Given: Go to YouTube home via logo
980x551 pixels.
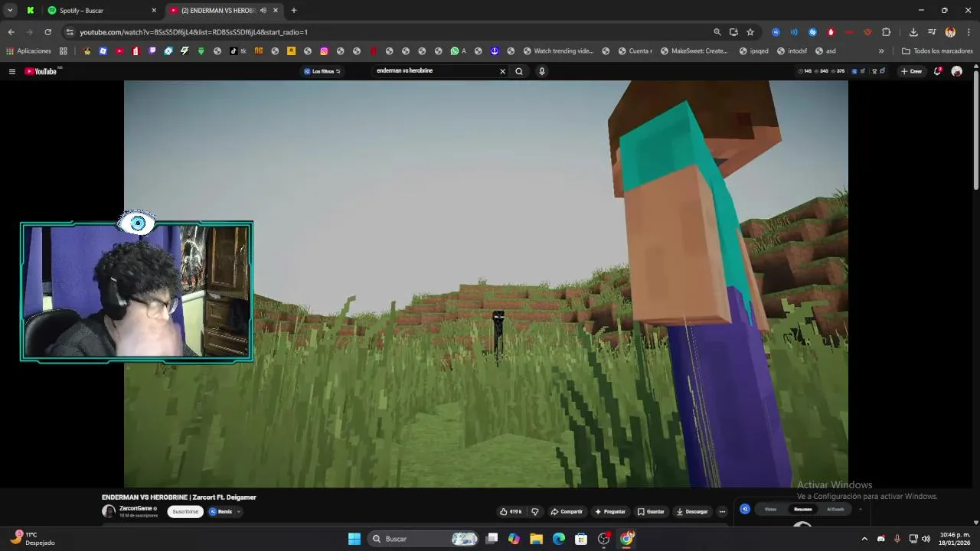Looking at the screenshot, I should tap(41, 71).
